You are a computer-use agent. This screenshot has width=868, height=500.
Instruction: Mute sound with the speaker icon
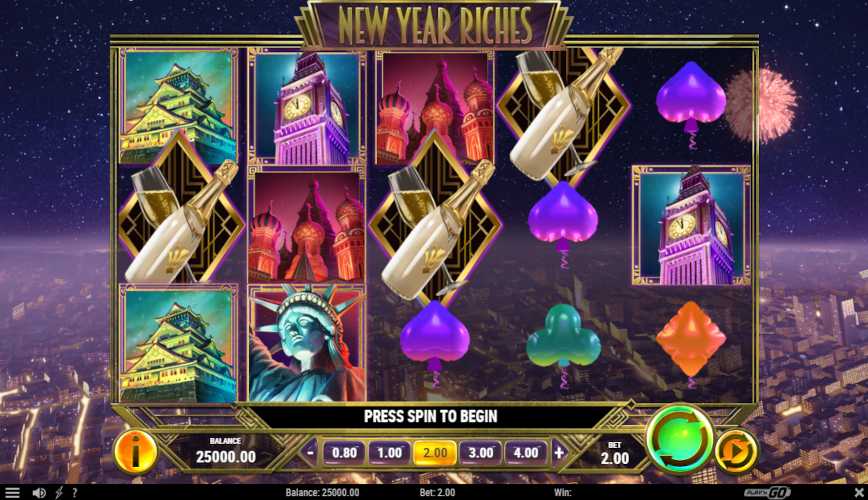click(x=39, y=492)
